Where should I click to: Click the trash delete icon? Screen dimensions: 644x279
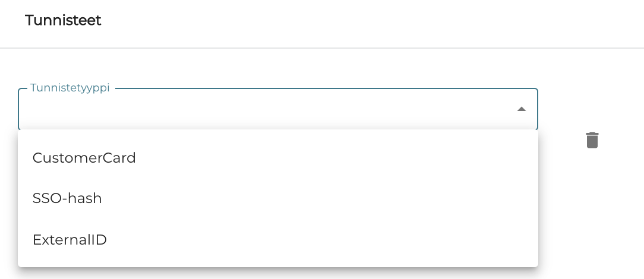point(592,140)
